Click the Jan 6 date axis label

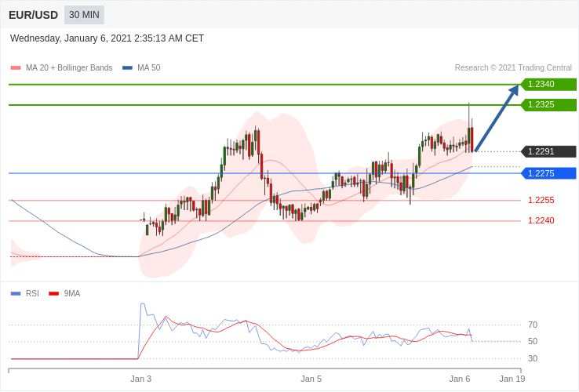(460, 379)
